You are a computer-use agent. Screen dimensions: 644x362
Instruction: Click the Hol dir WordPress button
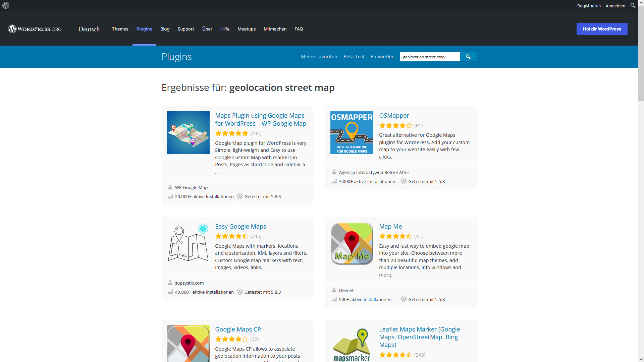pos(602,29)
